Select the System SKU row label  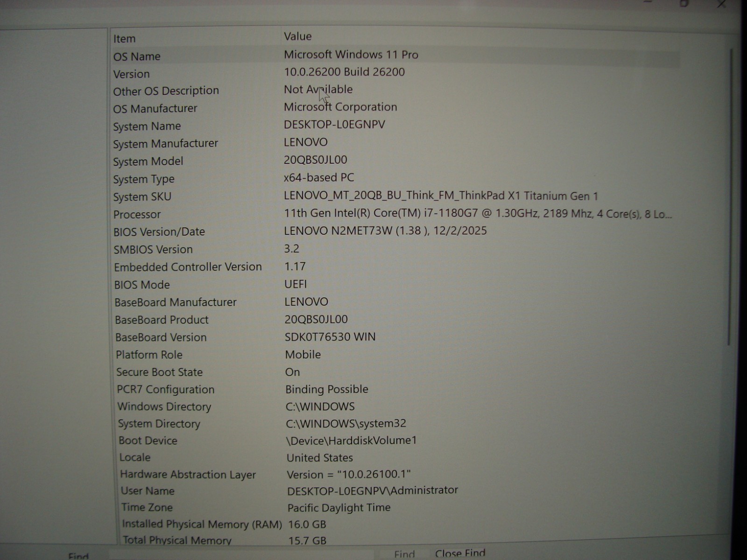pyautogui.click(x=142, y=197)
